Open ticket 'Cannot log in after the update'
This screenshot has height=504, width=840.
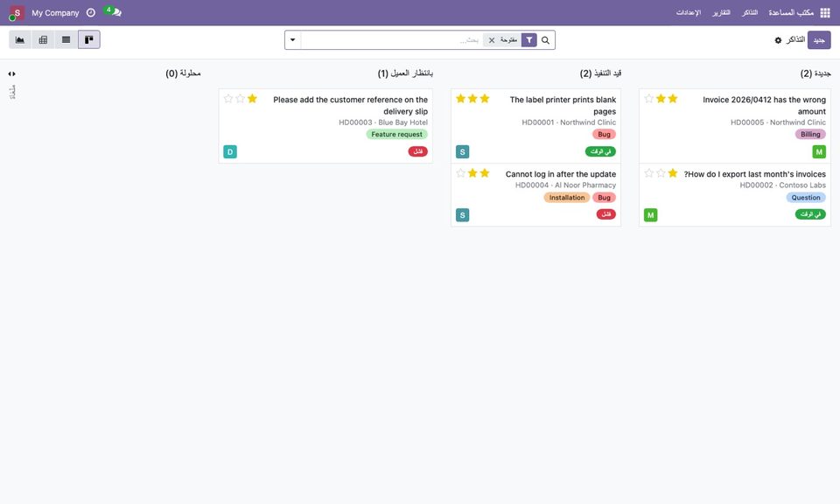point(560,174)
